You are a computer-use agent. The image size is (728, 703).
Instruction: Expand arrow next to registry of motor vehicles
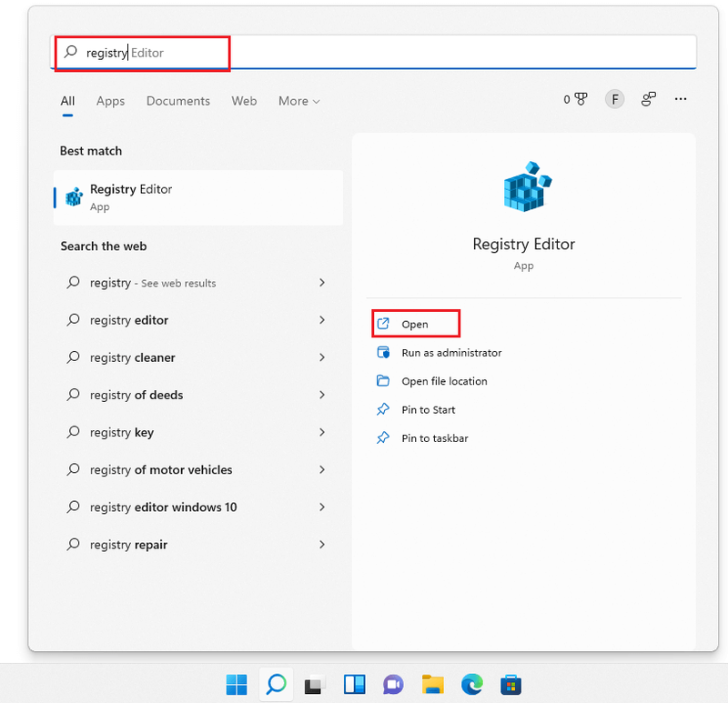pos(322,469)
